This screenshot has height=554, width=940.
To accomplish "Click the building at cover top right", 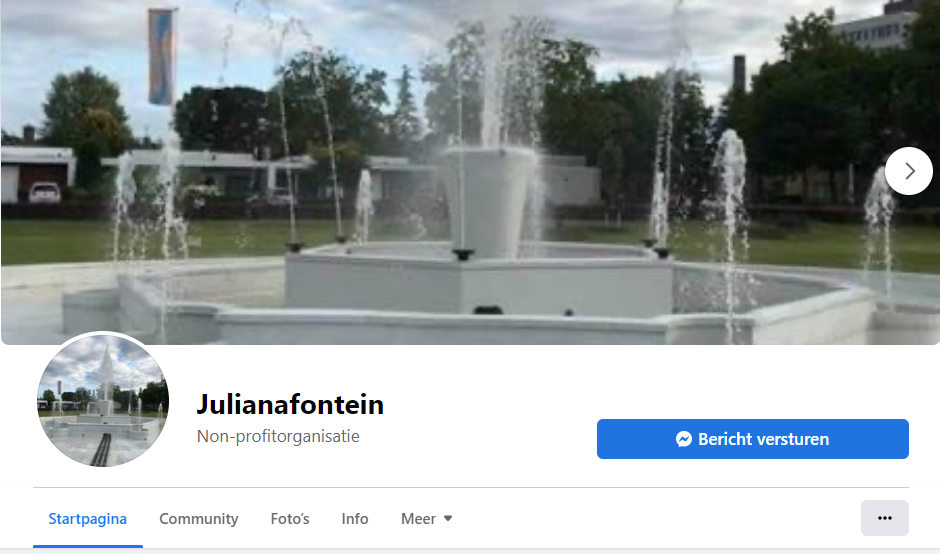I will (x=875, y=30).
